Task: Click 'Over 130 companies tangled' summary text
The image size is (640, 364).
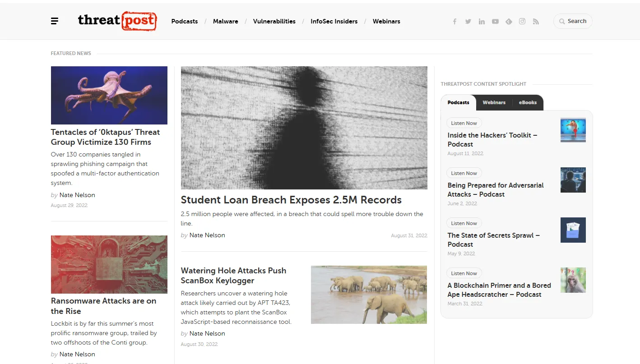Action: [105, 169]
